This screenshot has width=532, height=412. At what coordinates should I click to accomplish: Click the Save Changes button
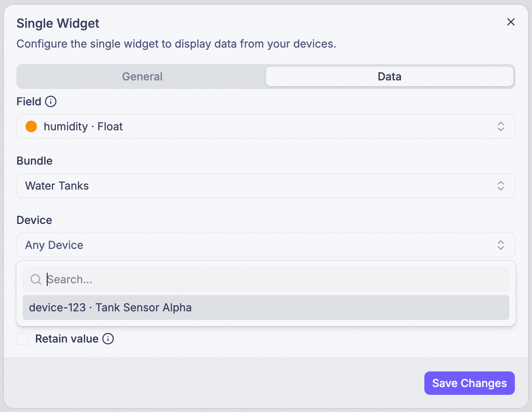coord(470,383)
